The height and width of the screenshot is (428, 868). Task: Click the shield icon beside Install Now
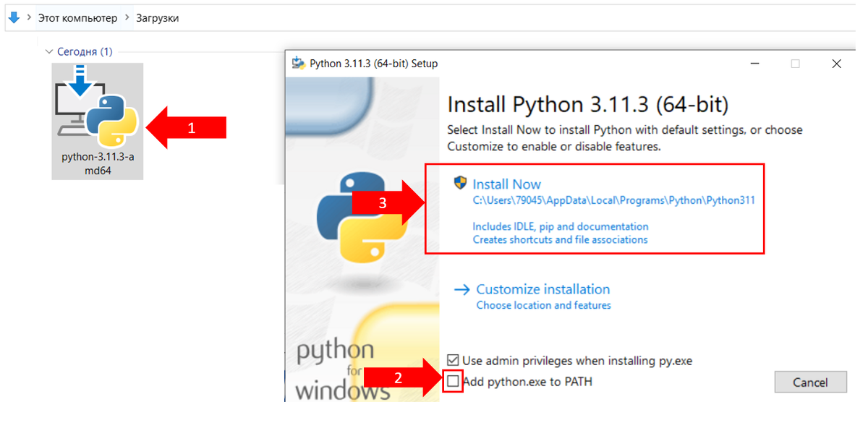[460, 183]
